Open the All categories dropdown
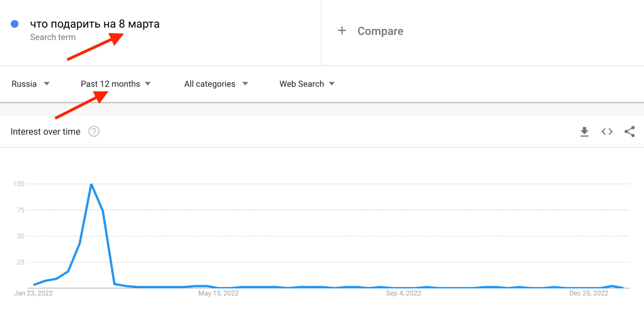The width and height of the screenshot is (644, 316). [216, 84]
